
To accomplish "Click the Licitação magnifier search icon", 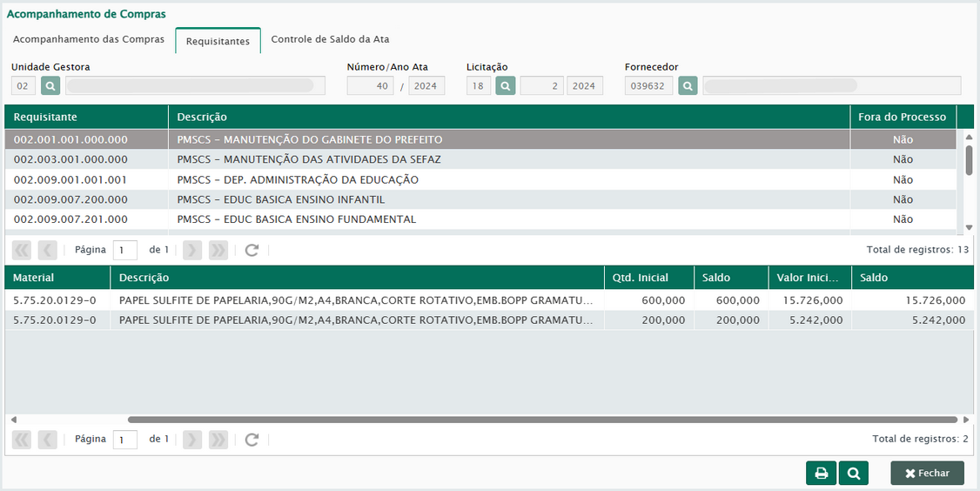I will point(506,85).
